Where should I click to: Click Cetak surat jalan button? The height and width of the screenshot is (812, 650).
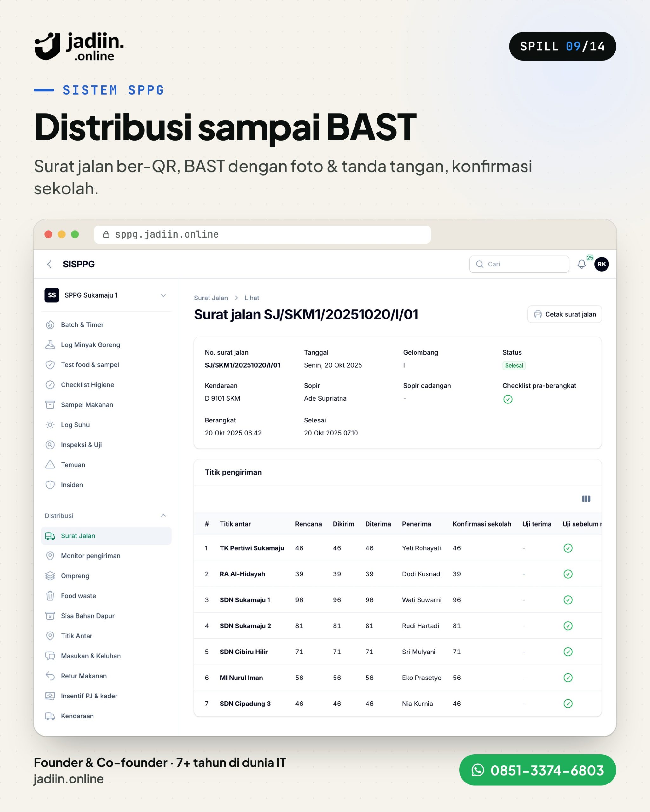564,314
